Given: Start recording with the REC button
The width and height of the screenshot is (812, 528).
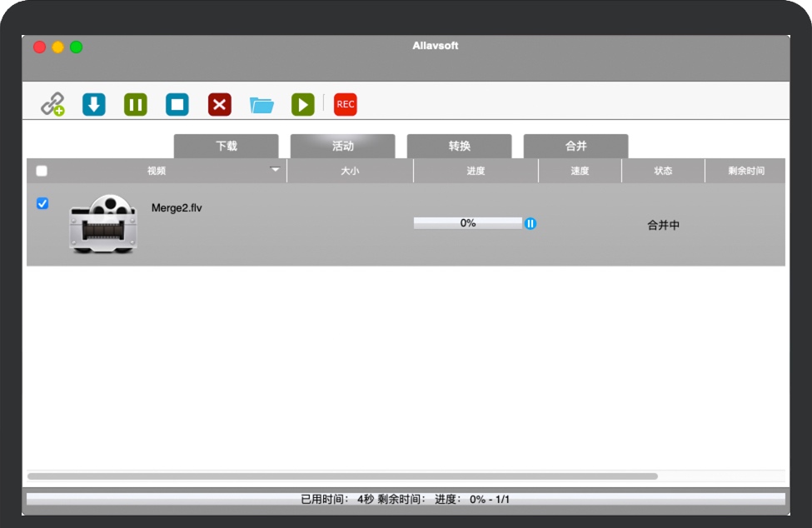Looking at the screenshot, I should click(x=346, y=104).
